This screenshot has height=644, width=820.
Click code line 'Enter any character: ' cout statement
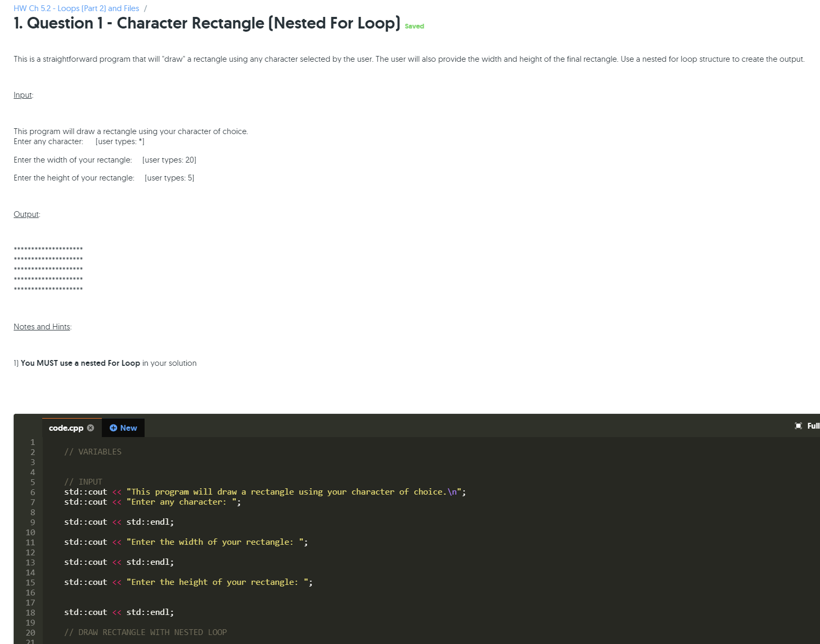152,502
